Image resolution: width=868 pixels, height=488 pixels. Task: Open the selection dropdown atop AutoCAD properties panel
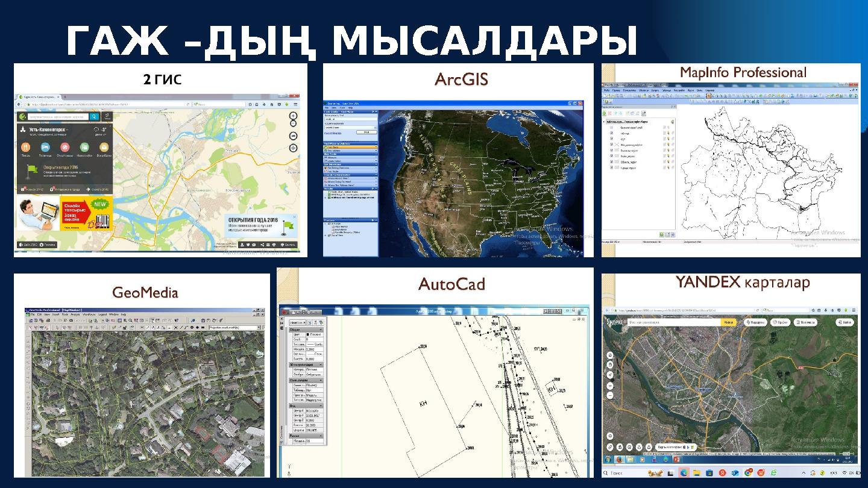click(x=298, y=322)
